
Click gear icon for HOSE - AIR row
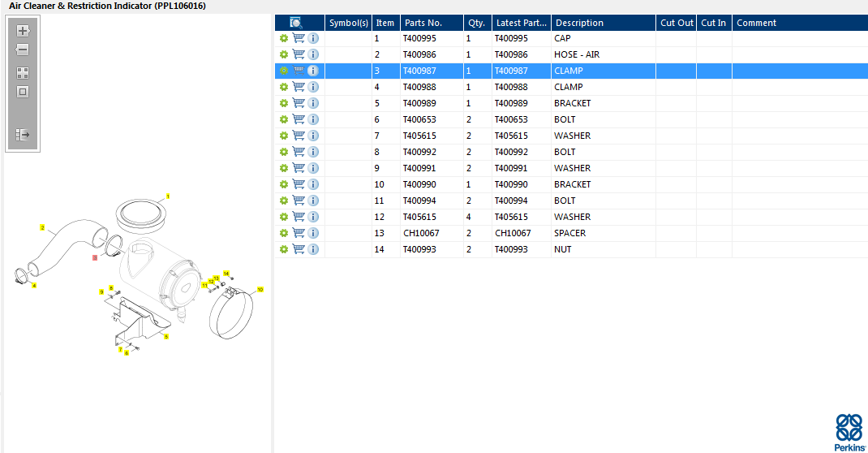[283, 54]
